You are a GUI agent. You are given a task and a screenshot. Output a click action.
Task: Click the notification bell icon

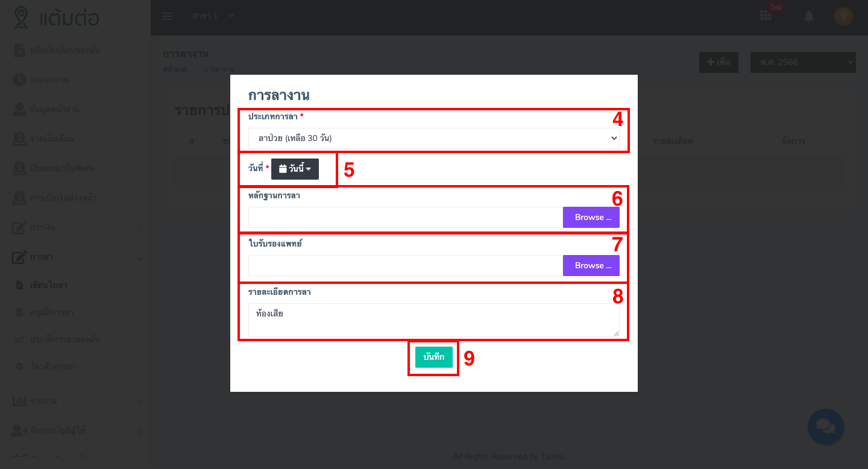click(809, 16)
